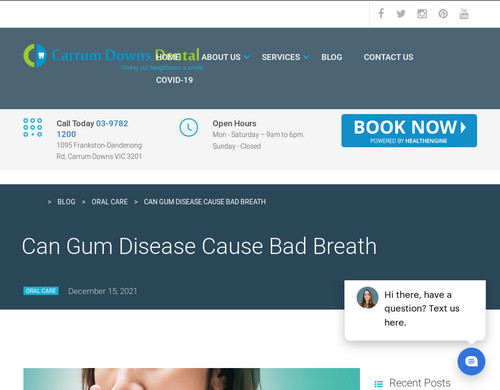The image size is (500, 390).
Task: Open the YouTube social icon
Action: (x=464, y=14)
